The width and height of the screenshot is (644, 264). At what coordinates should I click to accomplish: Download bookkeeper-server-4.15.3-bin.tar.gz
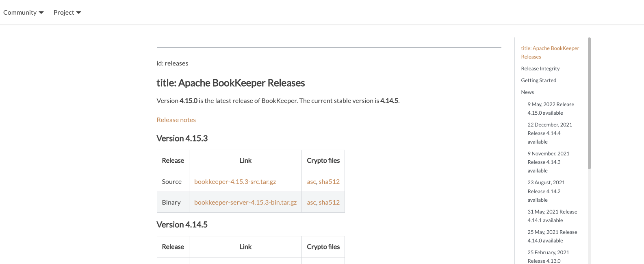click(245, 202)
